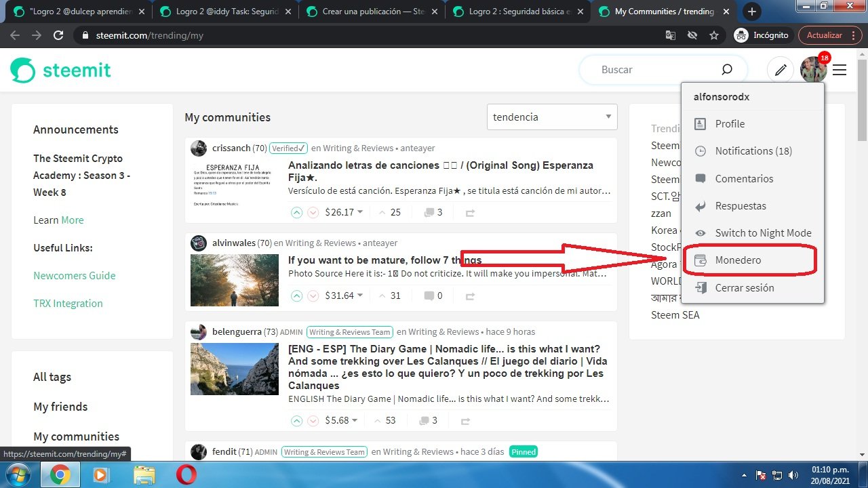The height and width of the screenshot is (488, 868).
Task: Select Comentarios in the user menu
Action: coord(753,179)
